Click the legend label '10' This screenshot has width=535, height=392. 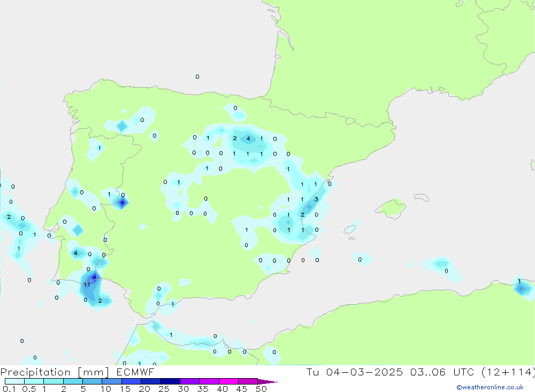(106, 389)
